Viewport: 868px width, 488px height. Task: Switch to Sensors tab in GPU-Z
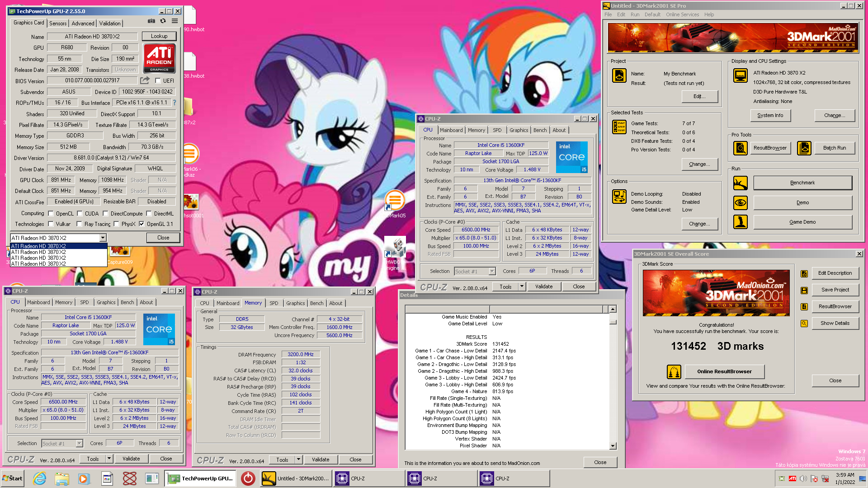coord(58,23)
